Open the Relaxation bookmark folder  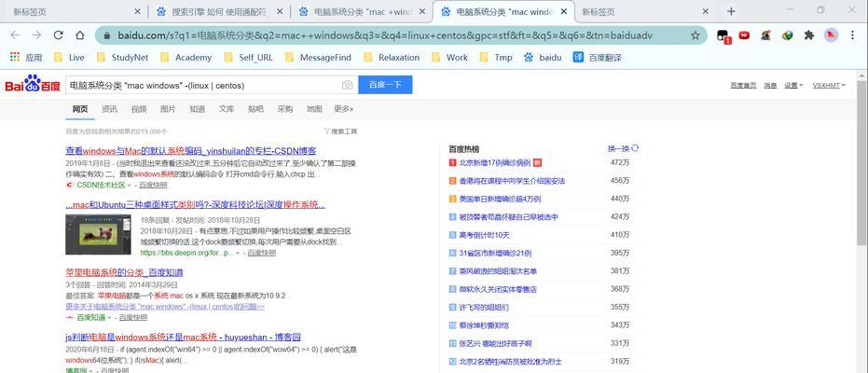pyautogui.click(x=392, y=57)
